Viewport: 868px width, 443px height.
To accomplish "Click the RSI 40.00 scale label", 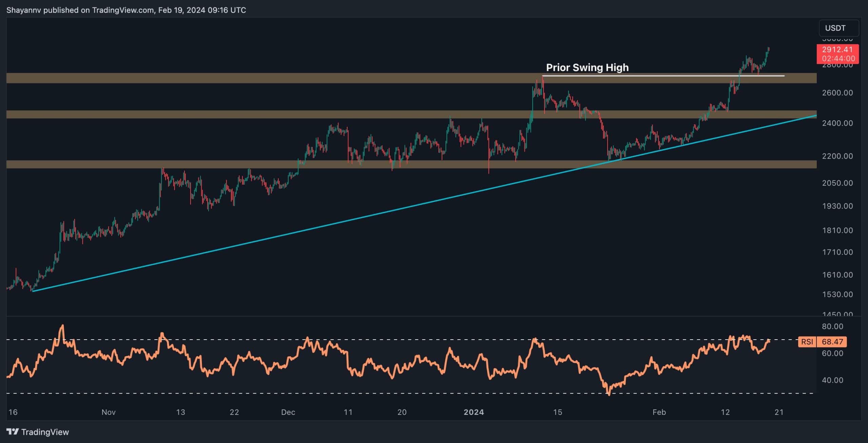I will pos(832,380).
